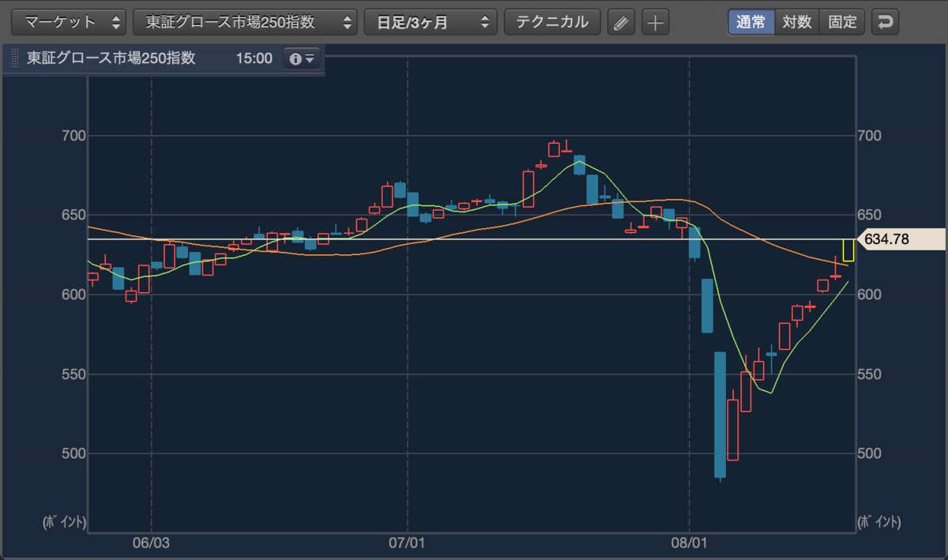Open the マーケット dropdown
Viewport: 948px width, 560px height.
pyautogui.click(x=70, y=22)
